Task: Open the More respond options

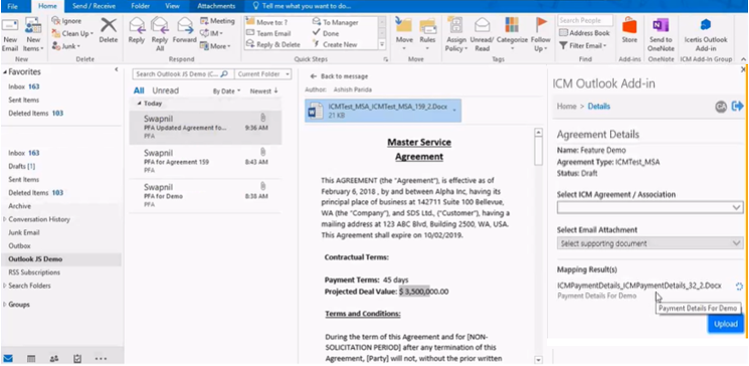Action: [215, 46]
